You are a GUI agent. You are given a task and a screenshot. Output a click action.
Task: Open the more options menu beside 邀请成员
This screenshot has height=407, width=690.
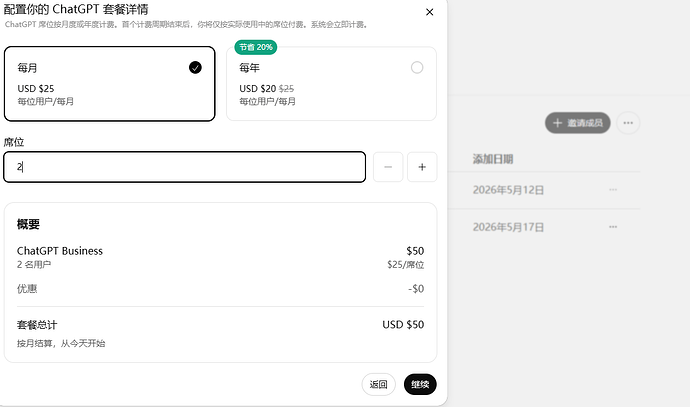click(628, 123)
